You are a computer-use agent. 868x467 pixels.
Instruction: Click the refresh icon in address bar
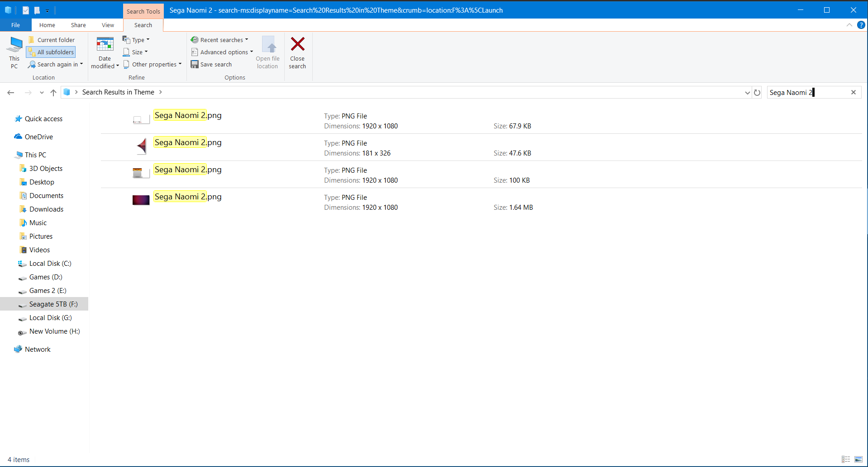pyautogui.click(x=757, y=92)
